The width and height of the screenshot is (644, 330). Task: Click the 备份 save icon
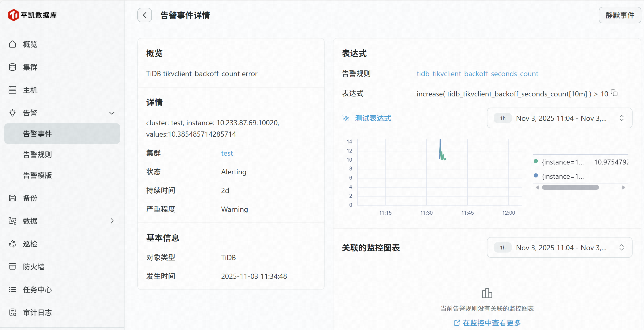[12, 198]
